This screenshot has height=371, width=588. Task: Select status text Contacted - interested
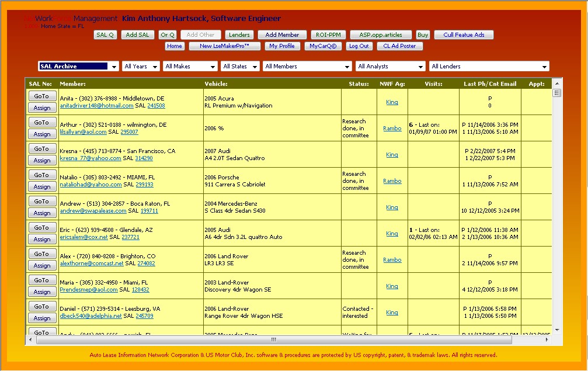358,313
